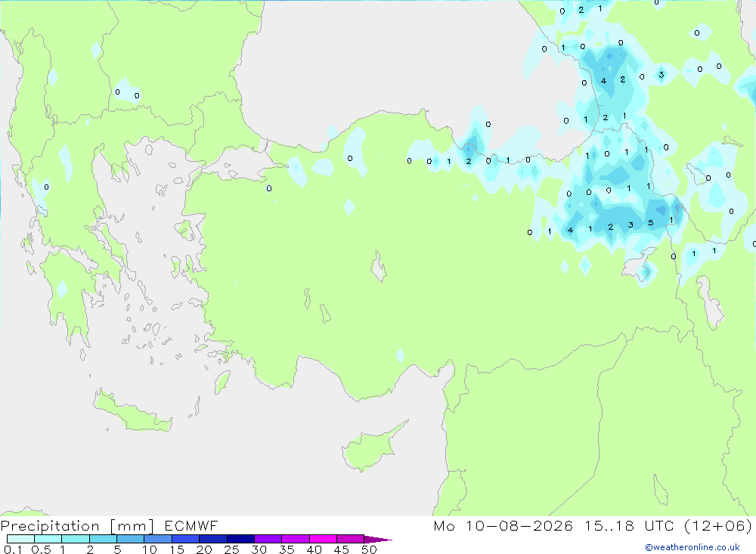Click the island of Cyprus on the map
Image resolution: width=756 pixels, height=554 pixels.
click(x=369, y=450)
